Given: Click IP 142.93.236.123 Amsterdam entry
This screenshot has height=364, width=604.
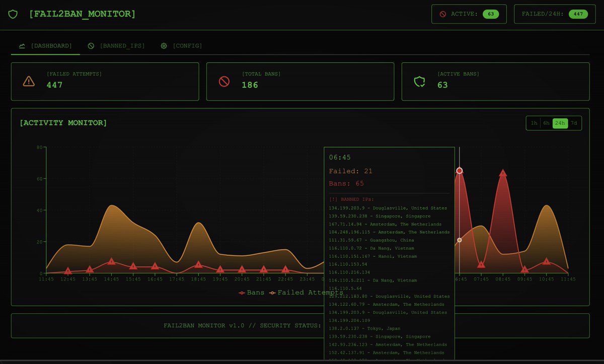Looking at the screenshot, I should pyautogui.click(x=388, y=344).
